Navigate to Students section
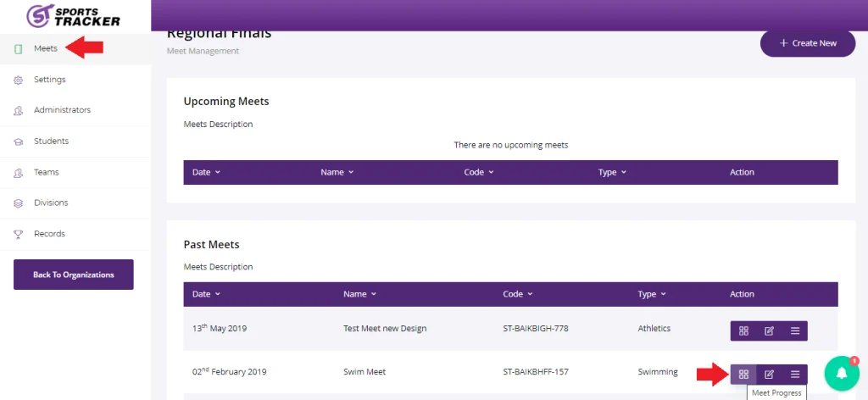This screenshot has height=400, width=868. pos(51,141)
